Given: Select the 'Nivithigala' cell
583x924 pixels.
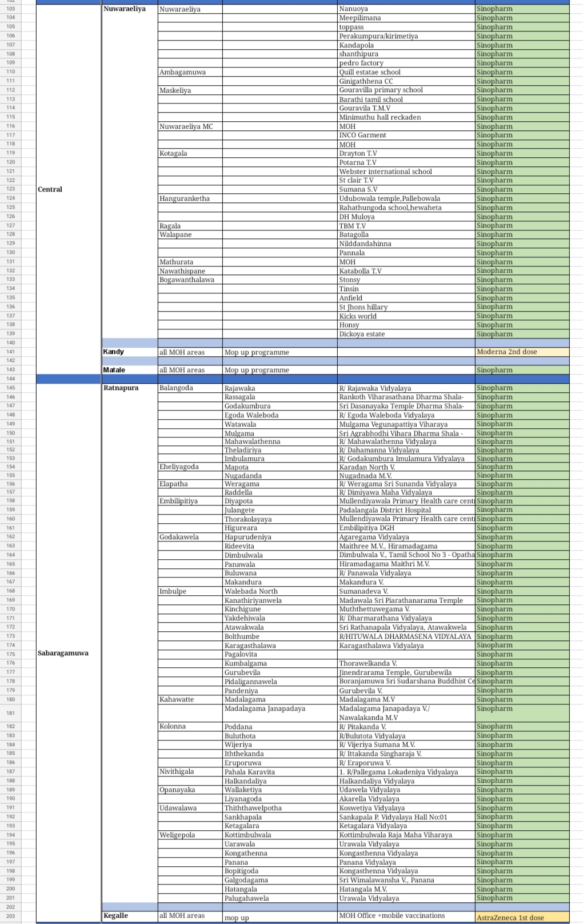Looking at the screenshot, I should point(190,772).
